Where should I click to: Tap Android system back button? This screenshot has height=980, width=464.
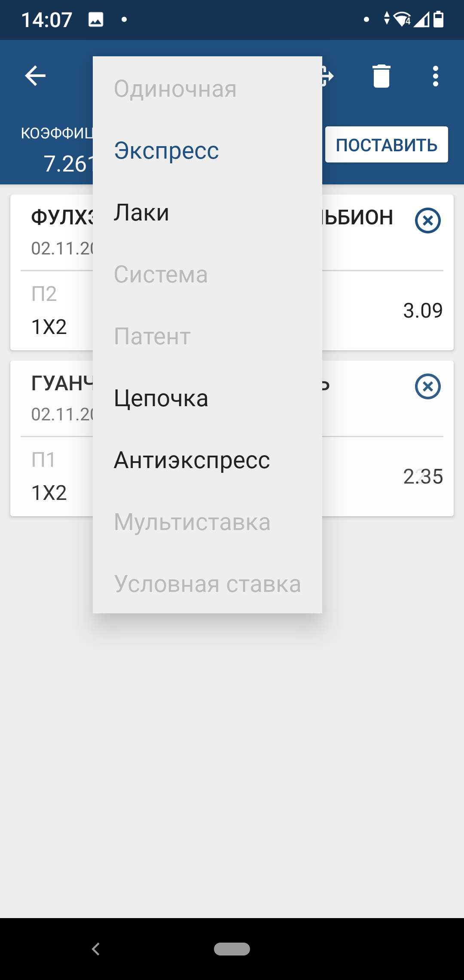(x=96, y=949)
